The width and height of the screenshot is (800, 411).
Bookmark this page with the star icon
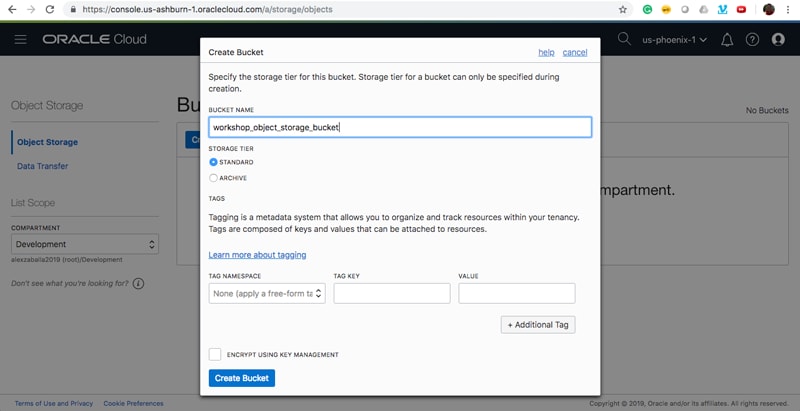[623, 9]
